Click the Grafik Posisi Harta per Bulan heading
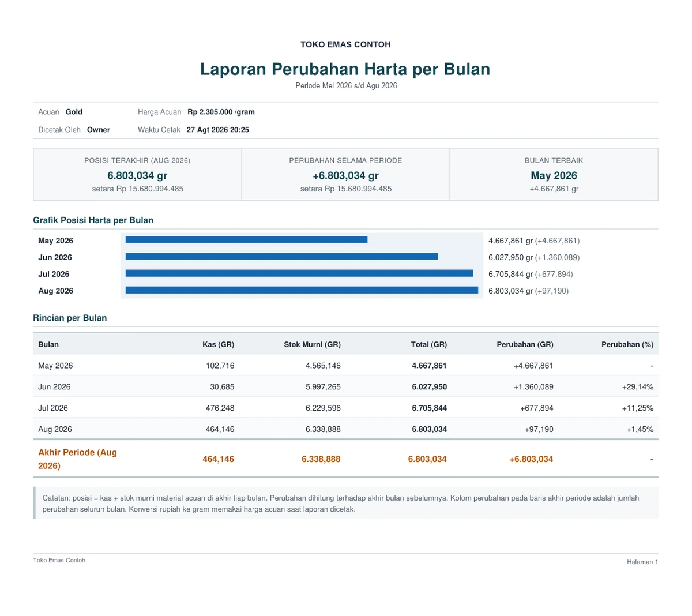 coord(93,220)
